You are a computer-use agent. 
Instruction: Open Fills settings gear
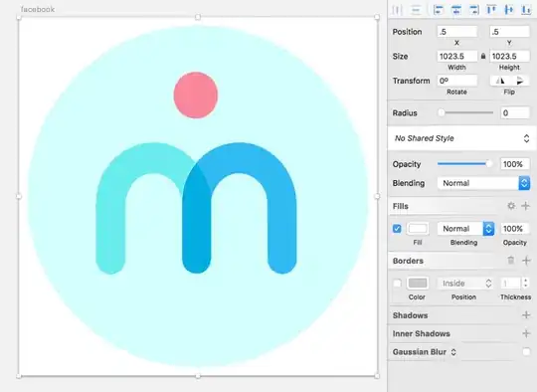pos(511,206)
